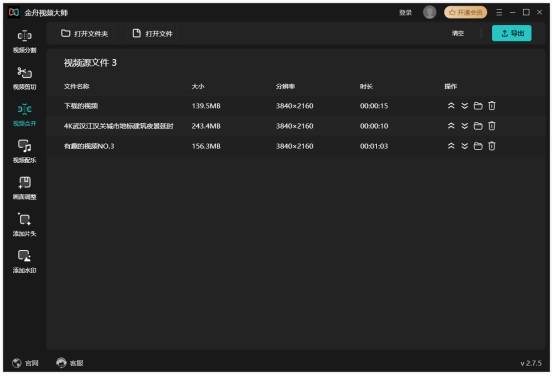Open folder for the 243.4MB 4K video
This screenshot has width=553, height=376.
[x=478, y=126]
